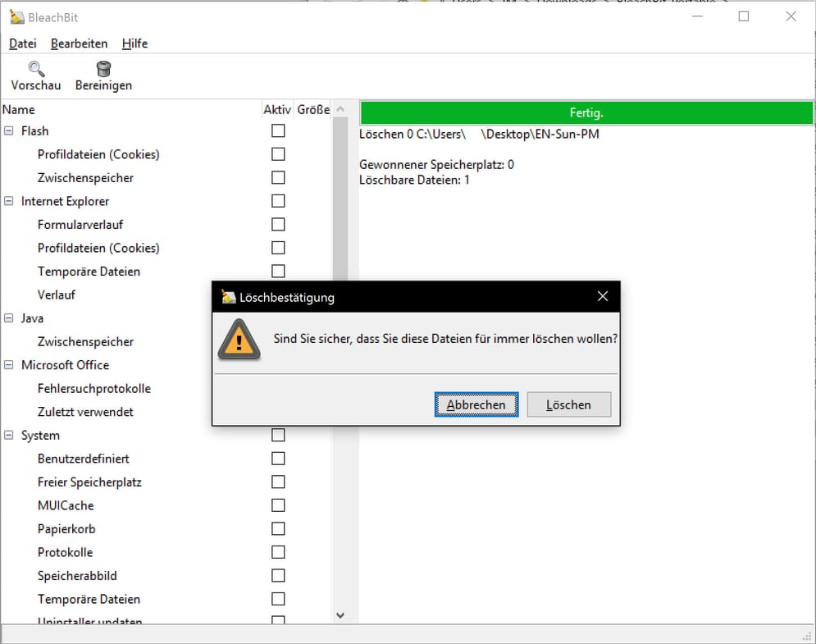Open the Hilfe menu

[x=134, y=43]
